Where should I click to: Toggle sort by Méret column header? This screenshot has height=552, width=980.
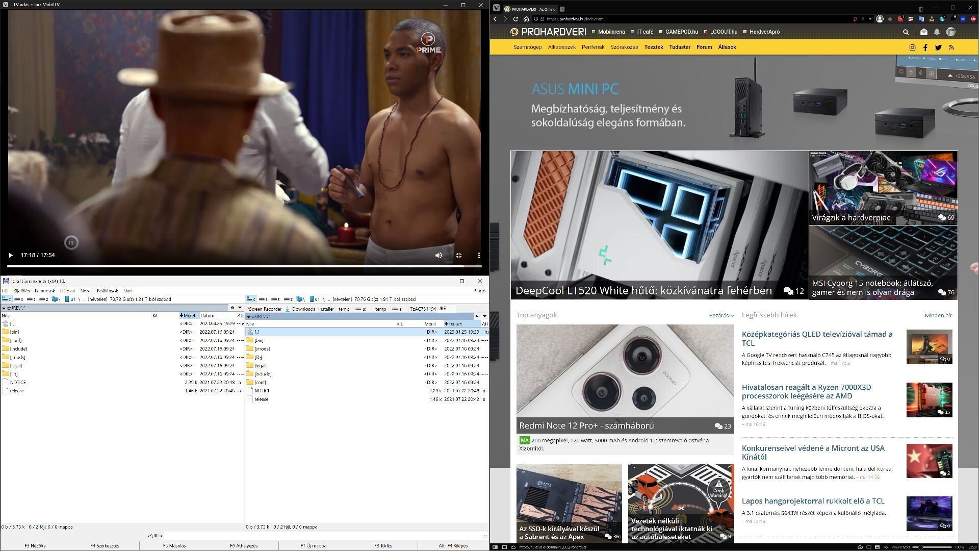189,316
